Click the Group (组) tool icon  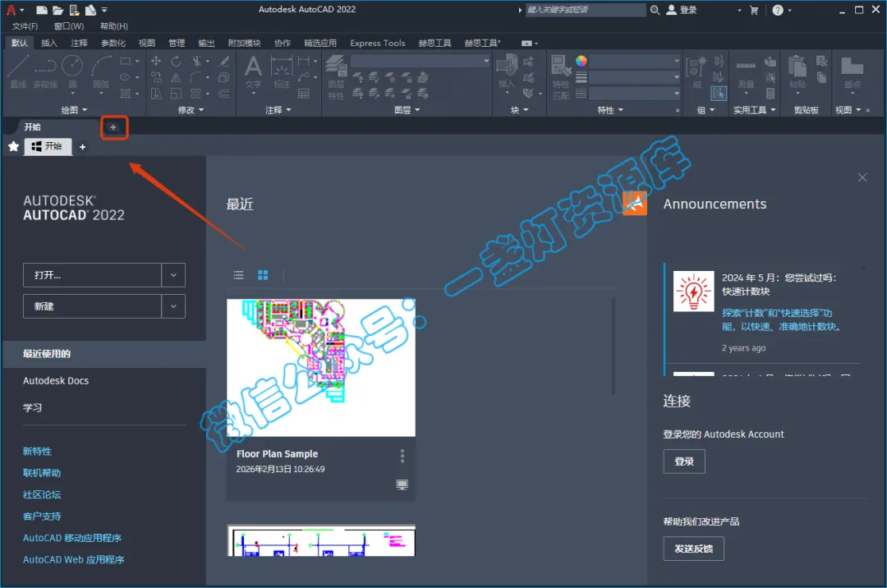pyautogui.click(x=696, y=71)
